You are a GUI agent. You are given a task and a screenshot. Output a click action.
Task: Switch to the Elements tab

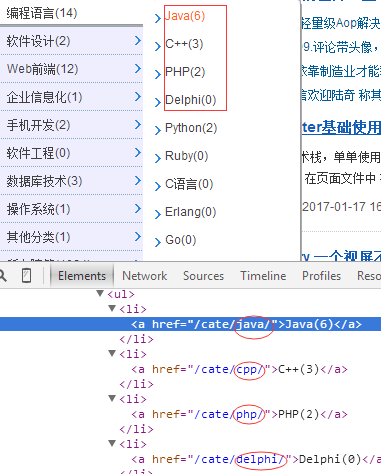tap(82, 276)
